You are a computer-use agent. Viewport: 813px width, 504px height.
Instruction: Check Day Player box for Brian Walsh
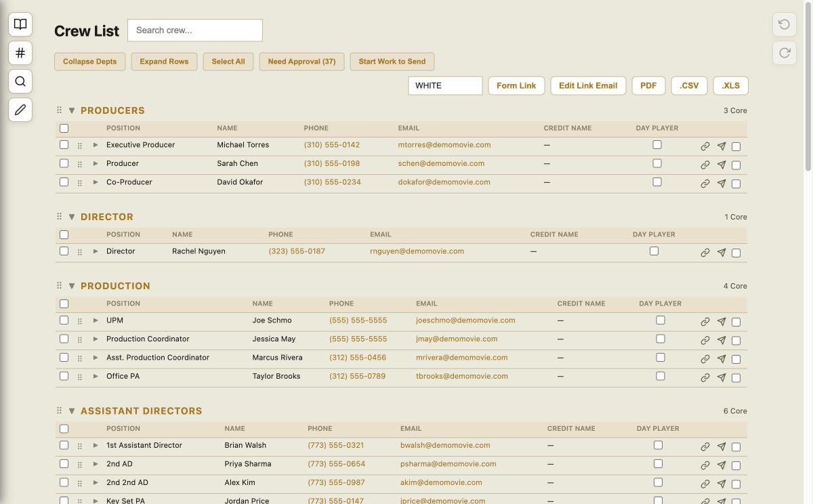(x=658, y=445)
